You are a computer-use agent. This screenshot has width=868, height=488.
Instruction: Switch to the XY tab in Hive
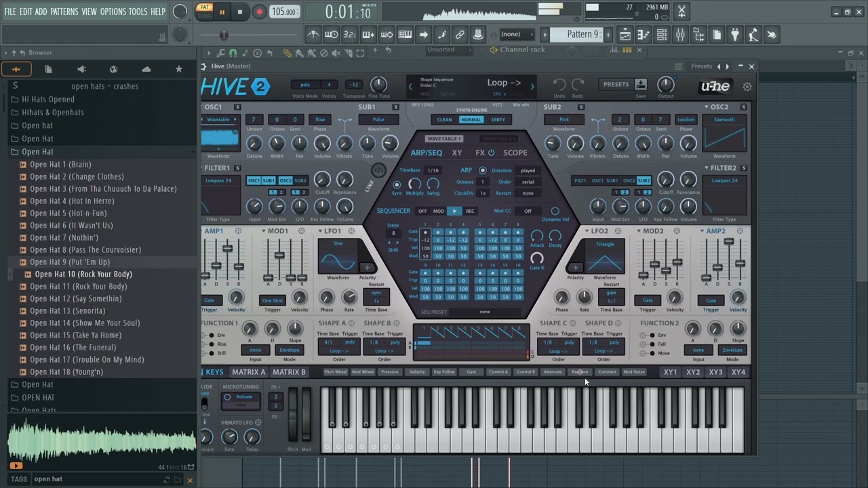(457, 153)
